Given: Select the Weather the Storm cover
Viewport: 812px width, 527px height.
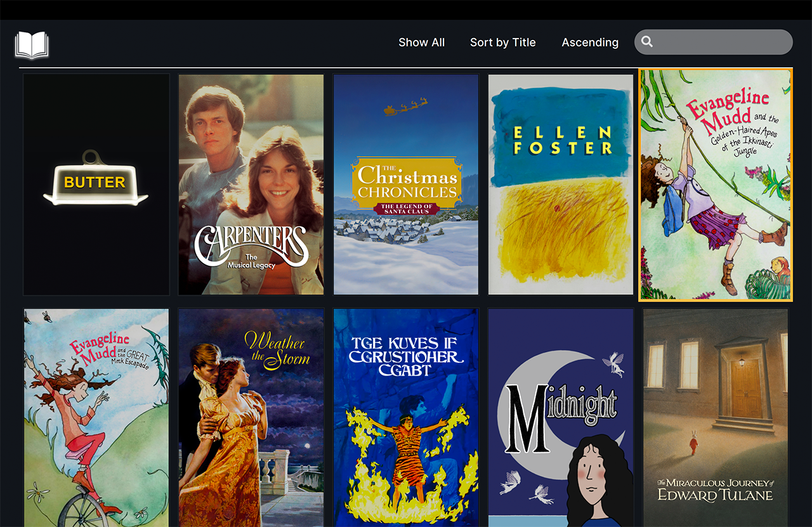Looking at the screenshot, I should [x=251, y=418].
